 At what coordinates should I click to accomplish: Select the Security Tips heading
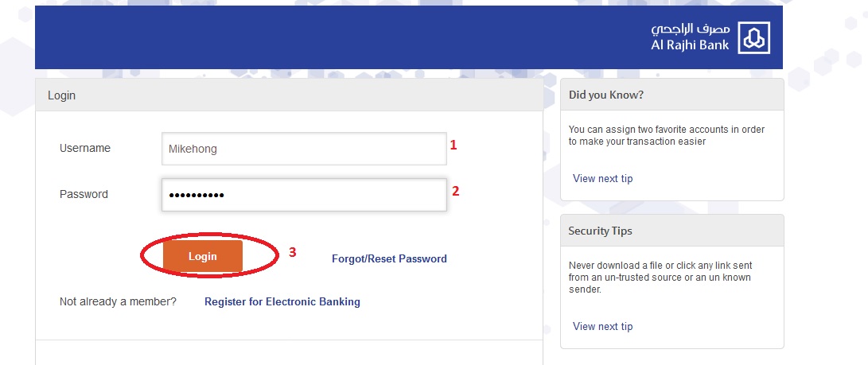[x=601, y=231]
